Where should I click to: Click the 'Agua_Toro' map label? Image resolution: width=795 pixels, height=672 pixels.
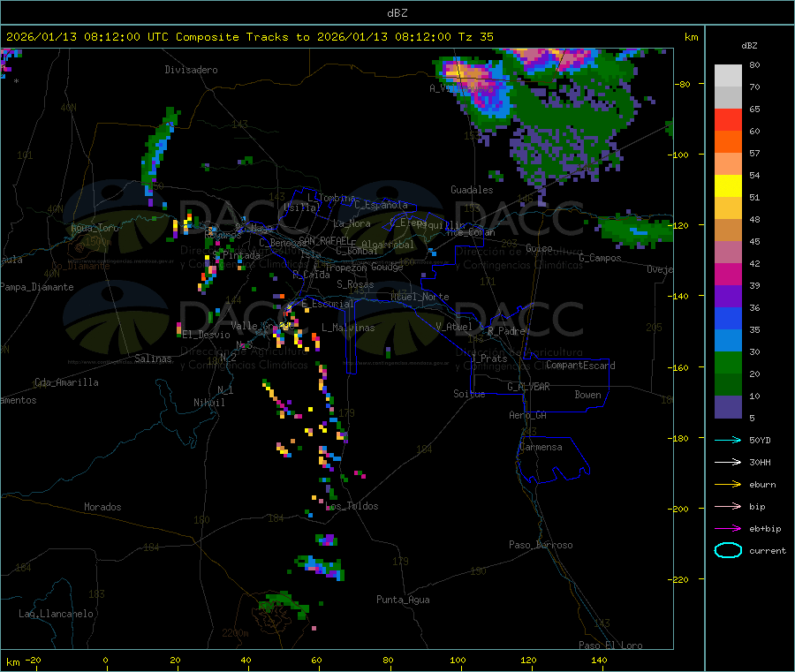coord(95,228)
